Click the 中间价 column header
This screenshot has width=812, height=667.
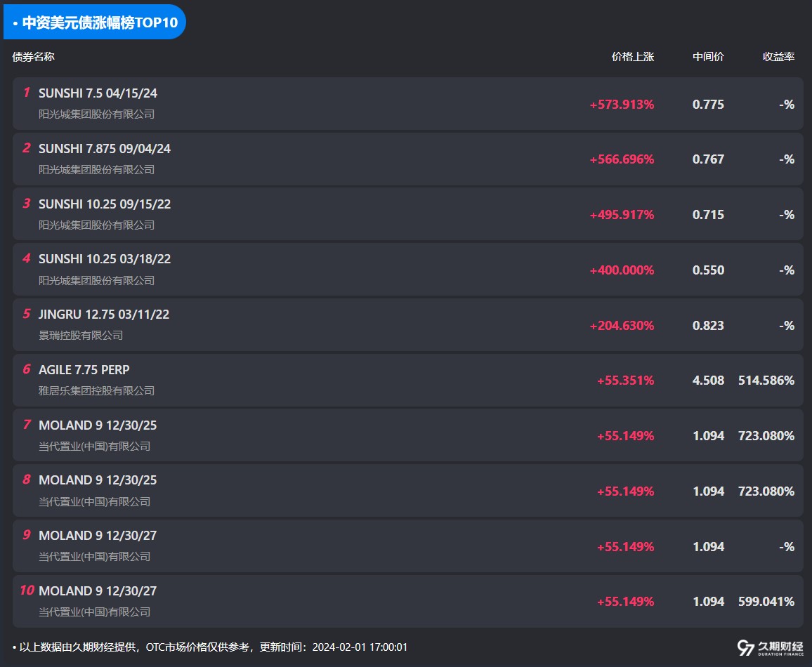pos(708,57)
